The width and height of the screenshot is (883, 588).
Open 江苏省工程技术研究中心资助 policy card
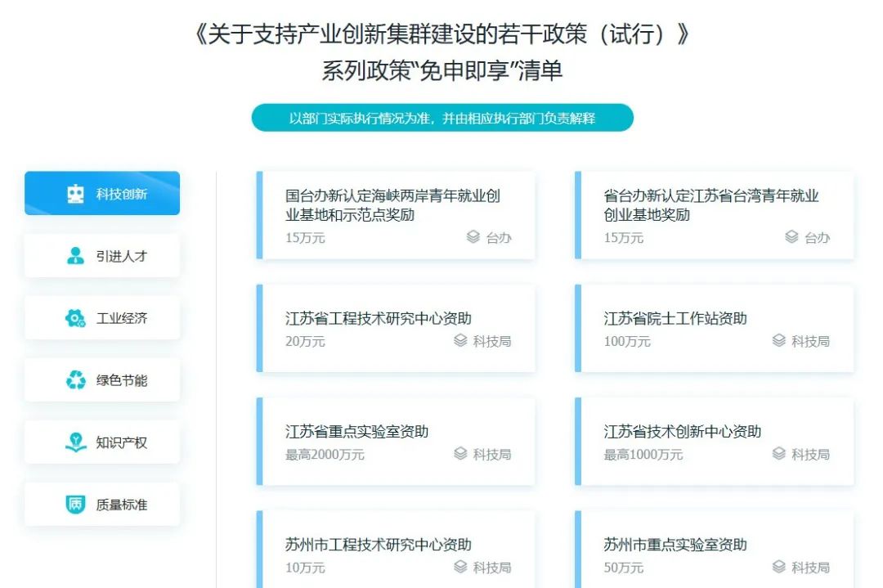pyautogui.click(x=397, y=328)
